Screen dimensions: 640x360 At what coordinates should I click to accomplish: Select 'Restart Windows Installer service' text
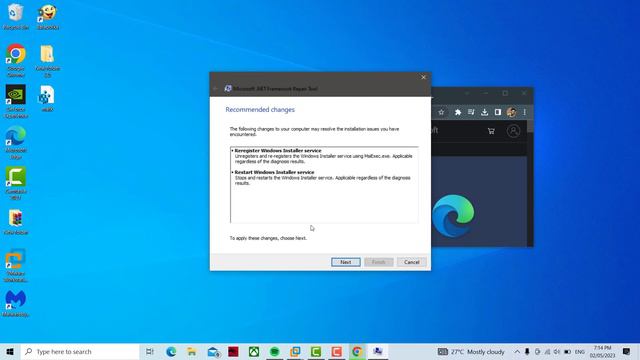274,172
